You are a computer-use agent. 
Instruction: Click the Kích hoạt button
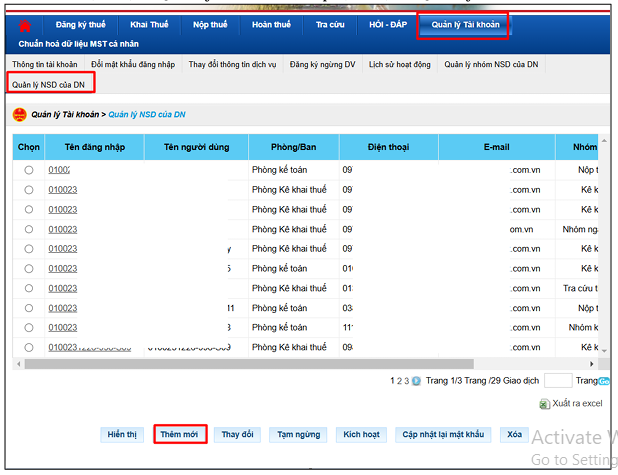click(x=361, y=434)
